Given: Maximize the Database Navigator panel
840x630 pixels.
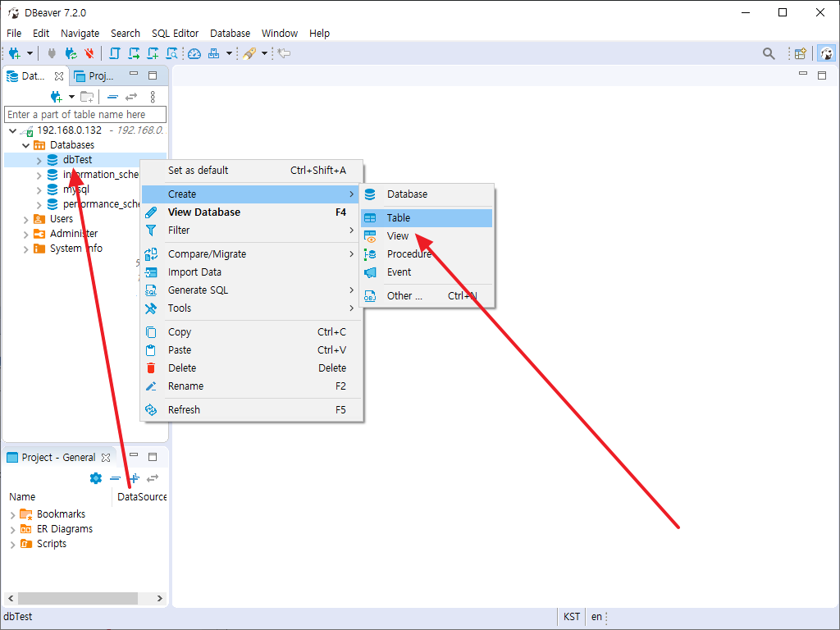Looking at the screenshot, I should click(x=153, y=75).
